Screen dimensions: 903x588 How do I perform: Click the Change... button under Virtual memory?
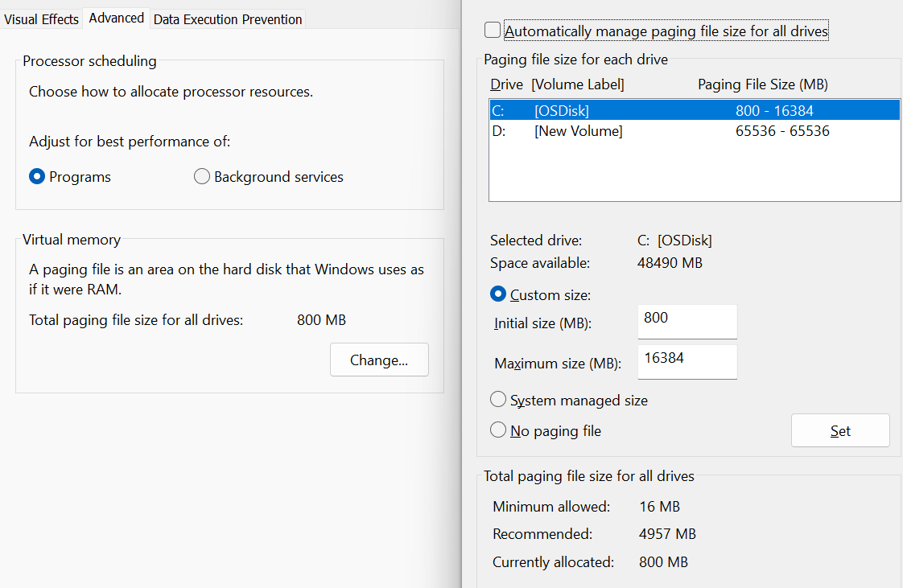coord(379,360)
